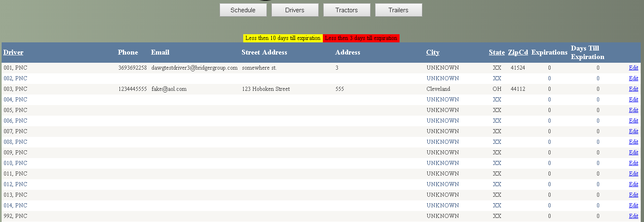
Task: Open the Tractors page
Action: (x=346, y=10)
